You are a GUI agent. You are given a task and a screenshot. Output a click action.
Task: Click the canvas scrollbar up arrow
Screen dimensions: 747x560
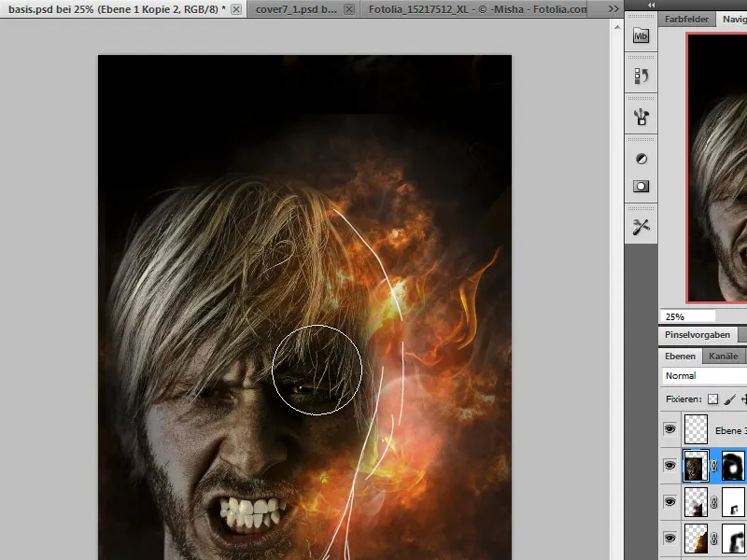[617, 27]
